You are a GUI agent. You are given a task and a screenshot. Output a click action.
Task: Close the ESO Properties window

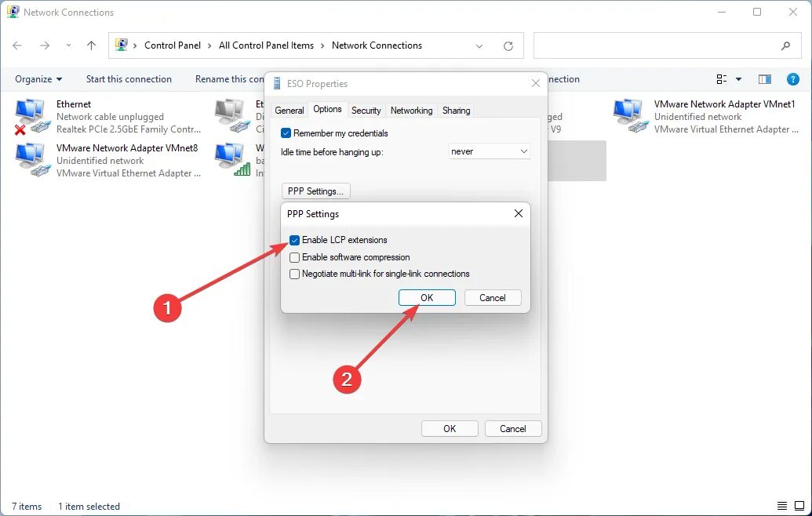point(536,83)
